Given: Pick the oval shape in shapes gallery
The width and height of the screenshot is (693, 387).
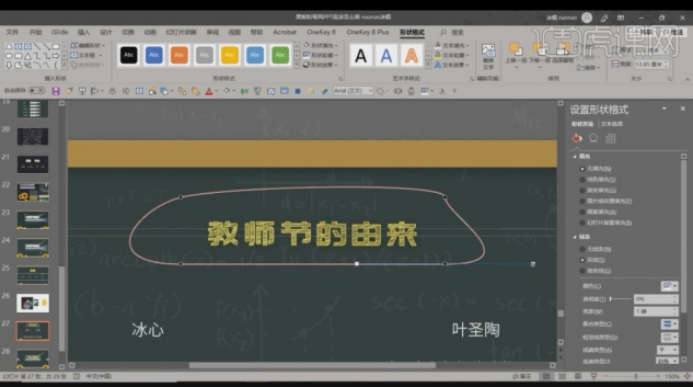Looking at the screenshot, I should tap(8, 56).
